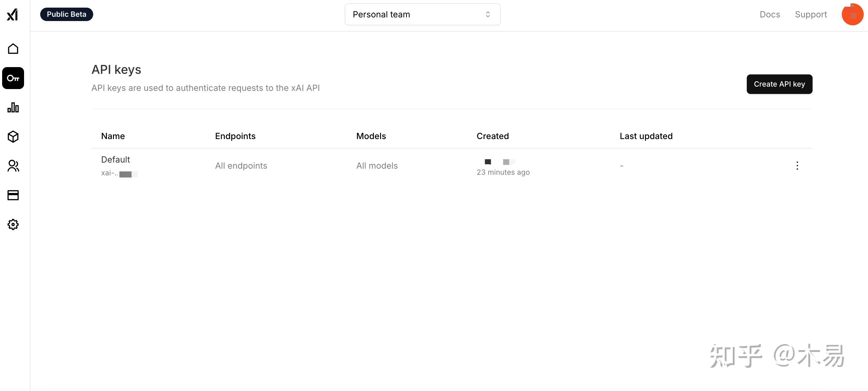
Task: Select the Default API key name
Action: point(115,160)
